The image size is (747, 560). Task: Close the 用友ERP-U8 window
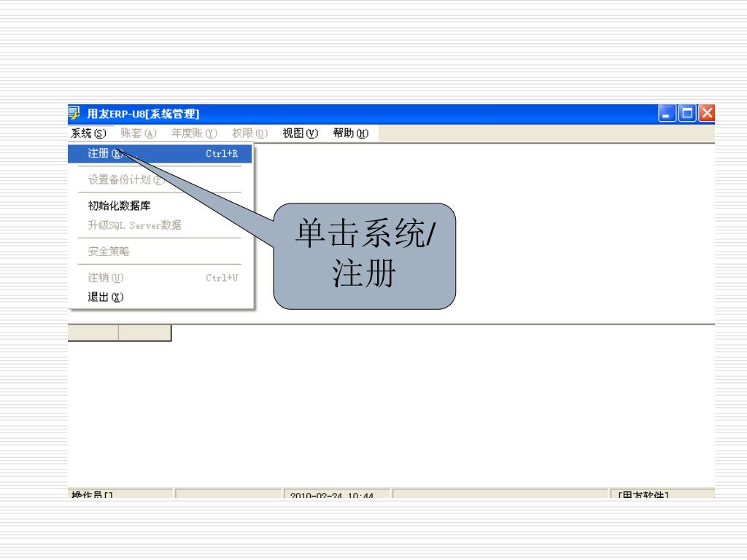tap(707, 113)
